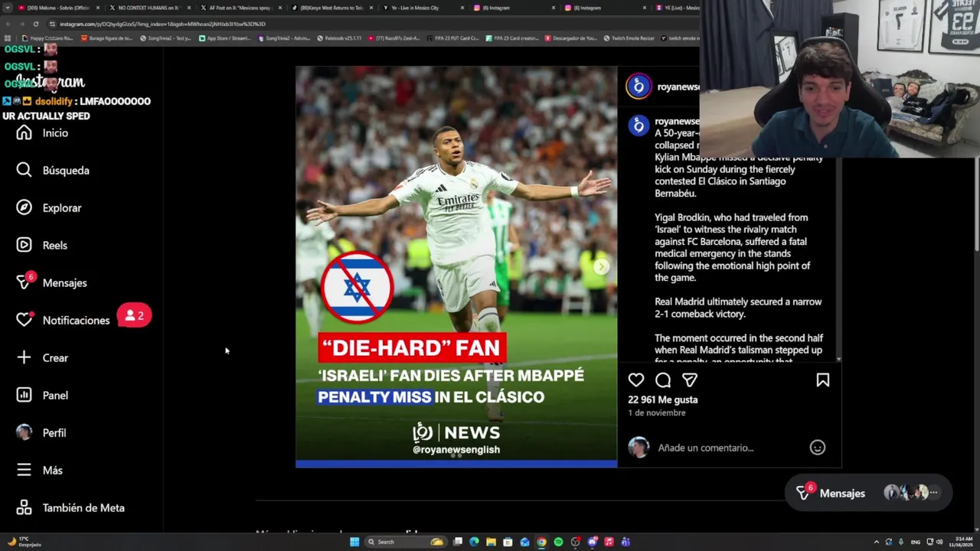Open the Twitch Emote Resizer bookmark
The image size is (980, 551).
click(x=629, y=38)
